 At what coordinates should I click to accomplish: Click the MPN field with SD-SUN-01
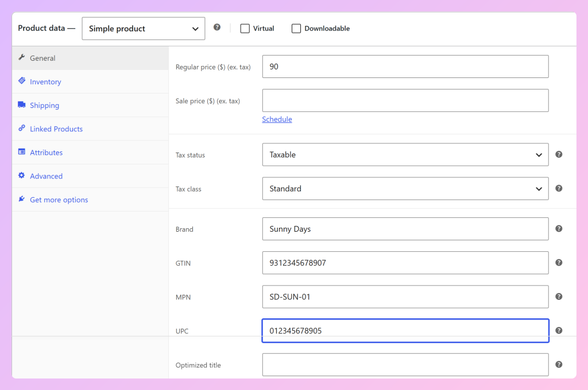pyautogui.click(x=405, y=297)
